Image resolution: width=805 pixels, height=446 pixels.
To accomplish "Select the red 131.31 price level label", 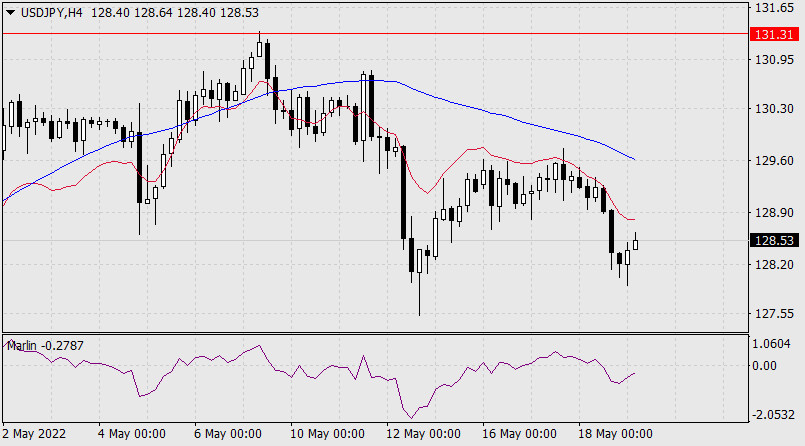I will (x=774, y=34).
